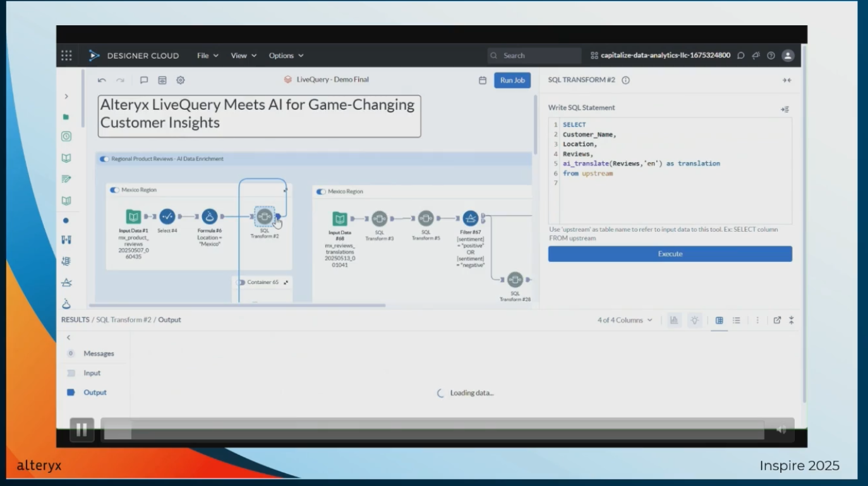Expand Container 65 with arrows icon
This screenshot has width=868, height=486.
[286, 283]
